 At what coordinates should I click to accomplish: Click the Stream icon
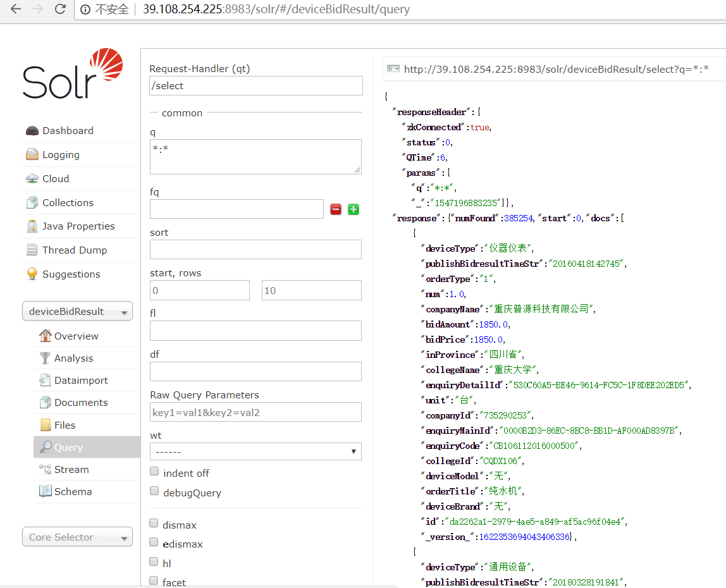tap(45, 469)
